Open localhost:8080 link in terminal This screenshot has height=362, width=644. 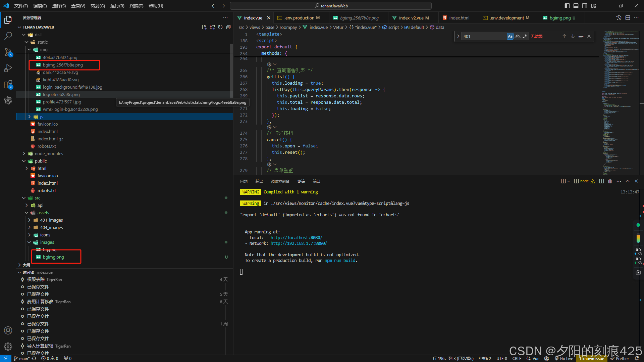[296, 238]
